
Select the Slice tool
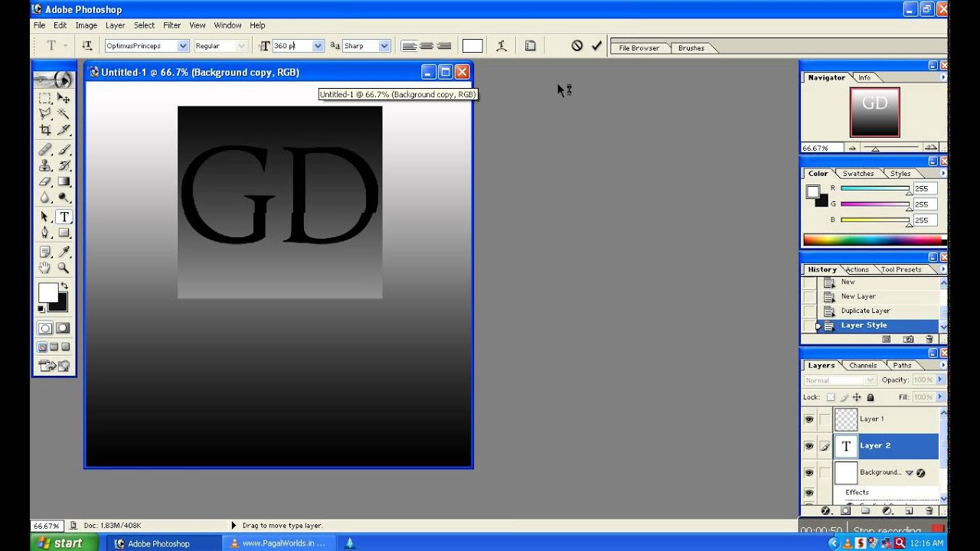point(64,130)
